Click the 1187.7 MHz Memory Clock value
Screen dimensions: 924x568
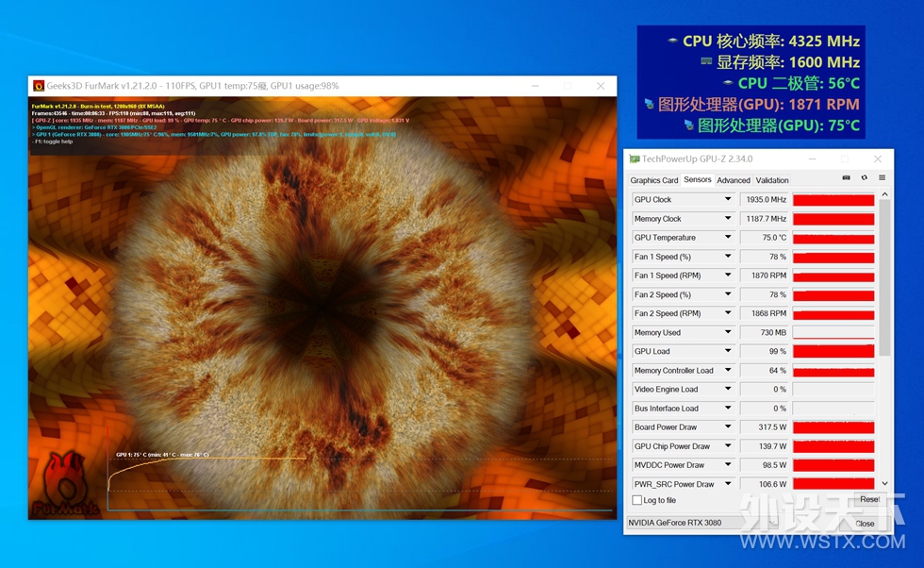click(765, 218)
